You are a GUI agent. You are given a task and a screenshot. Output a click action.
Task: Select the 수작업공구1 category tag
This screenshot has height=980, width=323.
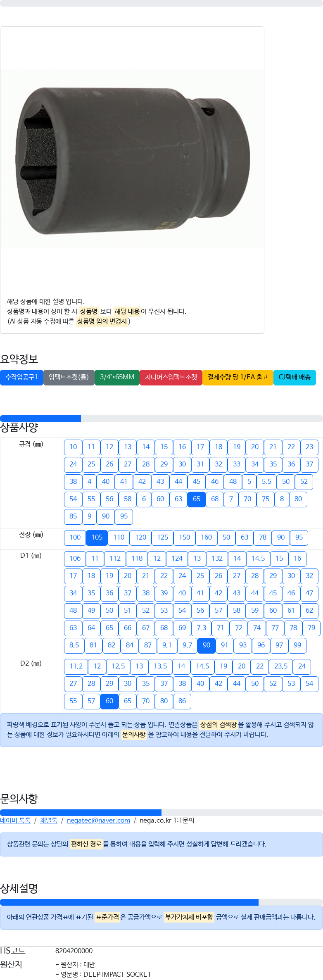pyautogui.click(x=21, y=377)
